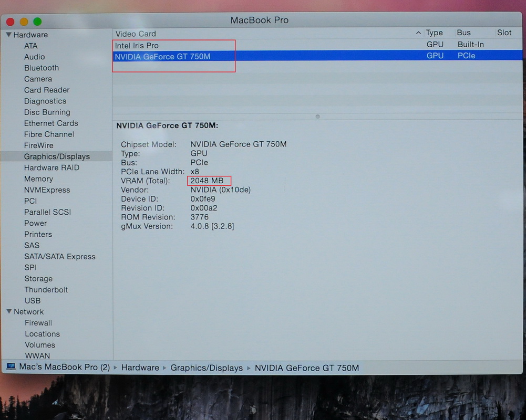
Task: Click the ROM Revision value 3776
Action: [199, 217]
